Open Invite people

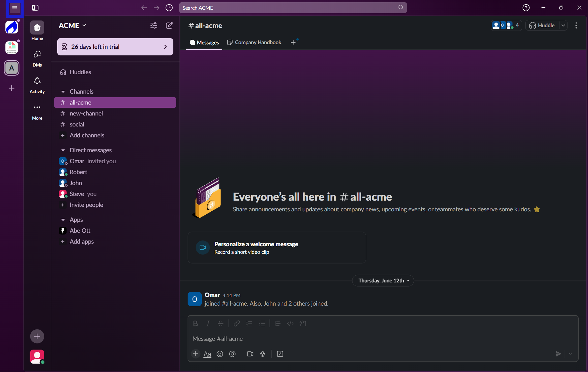(x=86, y=205)
